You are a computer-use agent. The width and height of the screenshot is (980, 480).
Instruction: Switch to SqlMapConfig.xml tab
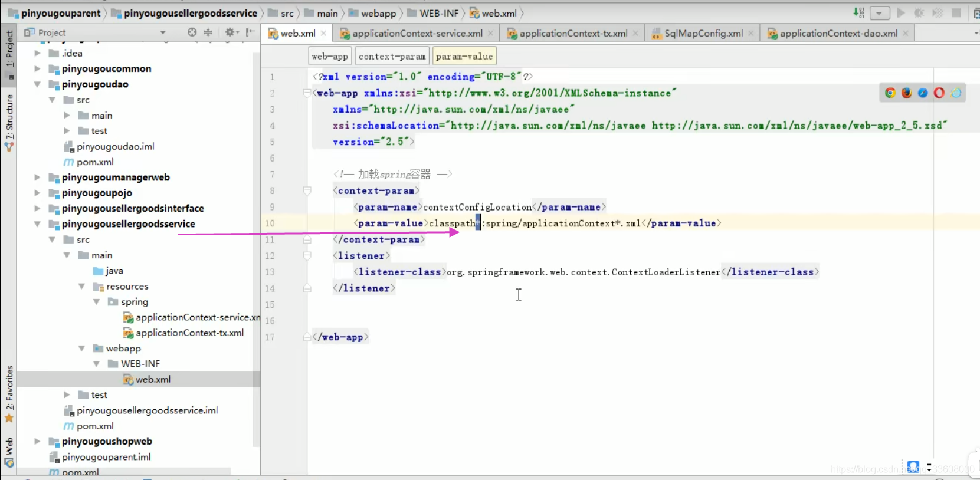(703, 33)
